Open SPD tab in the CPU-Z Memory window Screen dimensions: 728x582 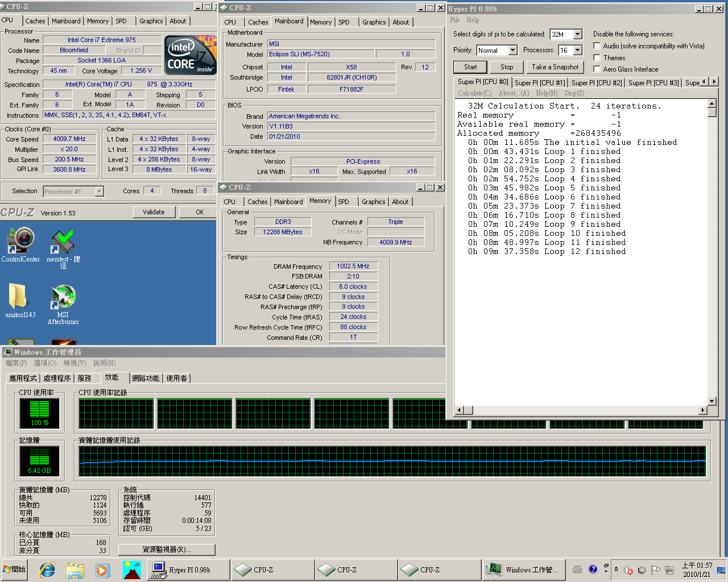tap(344, 202)
